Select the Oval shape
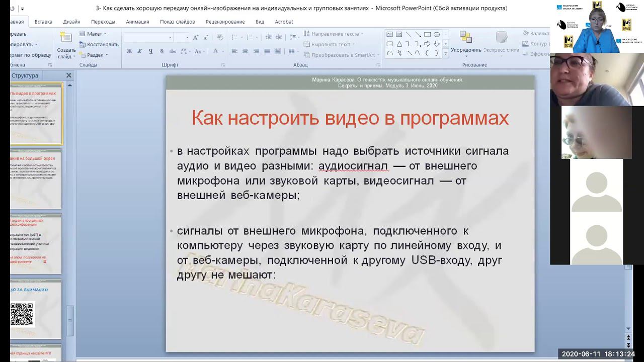644x362 pixels. pyautogui.click(x=436, y=34)
